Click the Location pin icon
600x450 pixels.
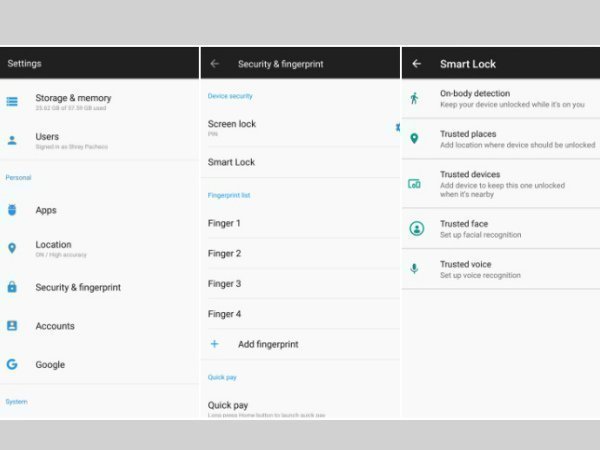coord(12,248)
